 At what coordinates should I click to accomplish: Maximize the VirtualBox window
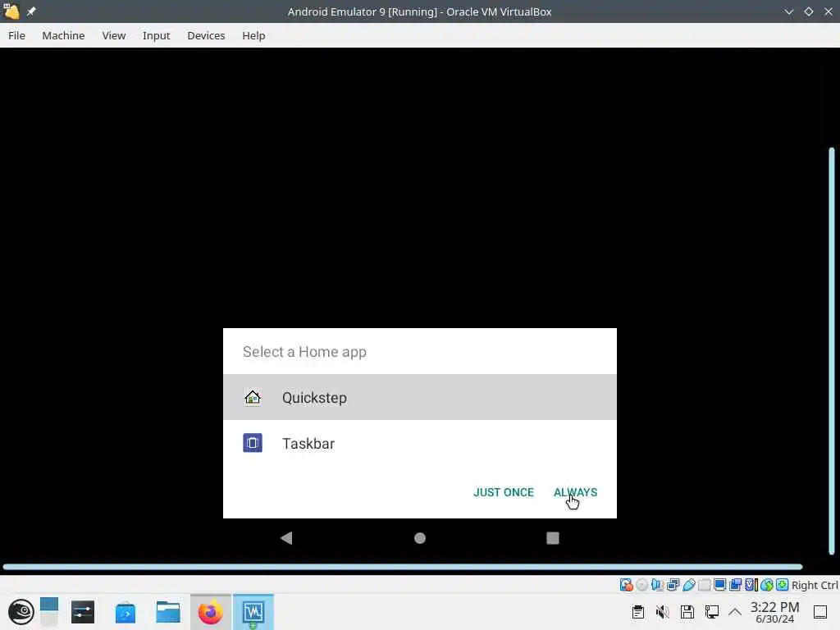coord(808,11)
